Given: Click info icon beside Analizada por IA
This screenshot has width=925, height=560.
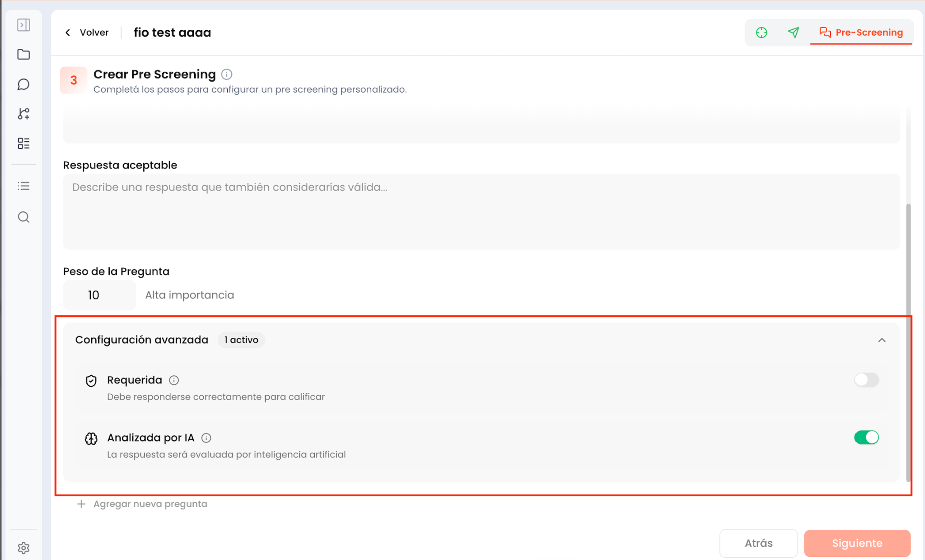Looking at the screenshot, I should (x=206, y=438).
